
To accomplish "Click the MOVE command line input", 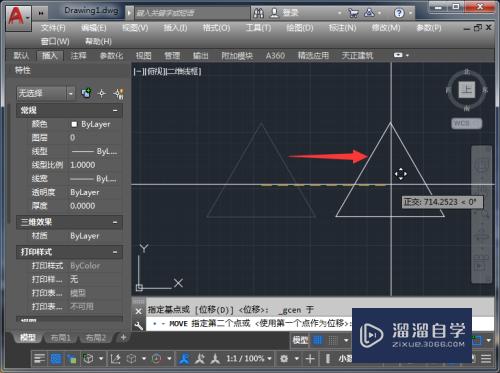I will 249,323.
